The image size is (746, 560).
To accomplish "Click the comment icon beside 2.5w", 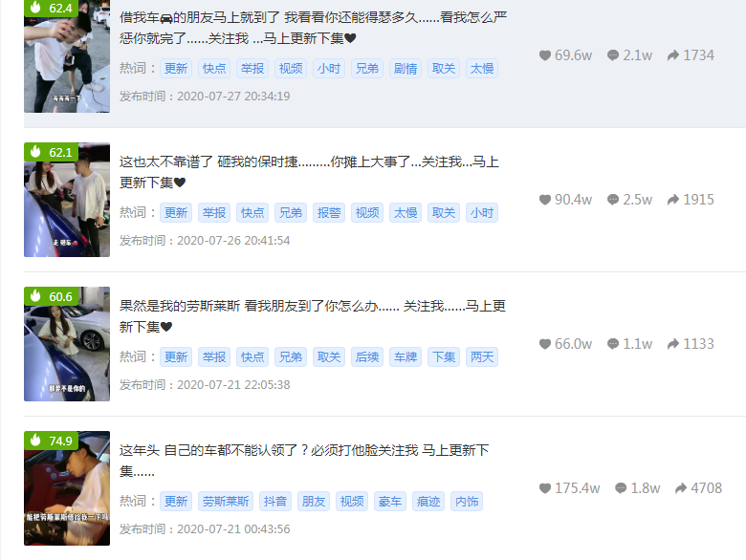I will tap(613, 200).
